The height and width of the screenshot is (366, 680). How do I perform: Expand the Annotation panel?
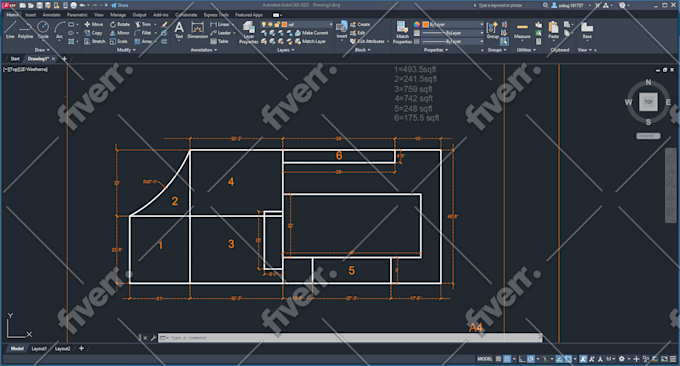tap(204, 50)
